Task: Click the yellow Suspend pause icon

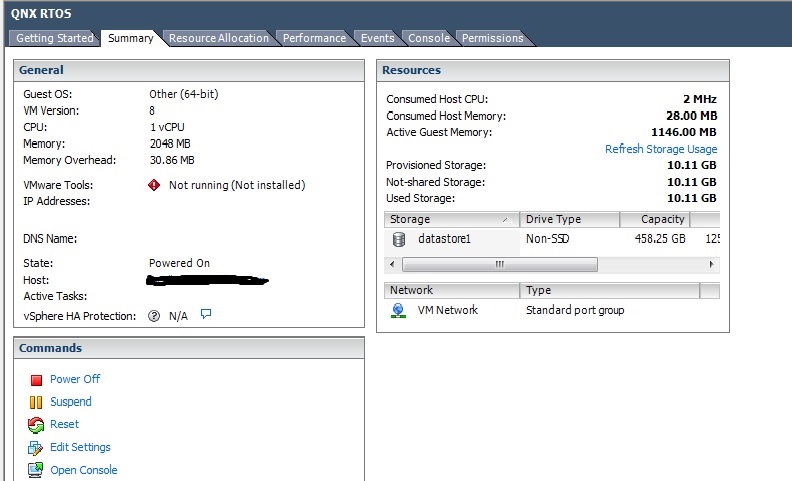Action: [36, 402]
